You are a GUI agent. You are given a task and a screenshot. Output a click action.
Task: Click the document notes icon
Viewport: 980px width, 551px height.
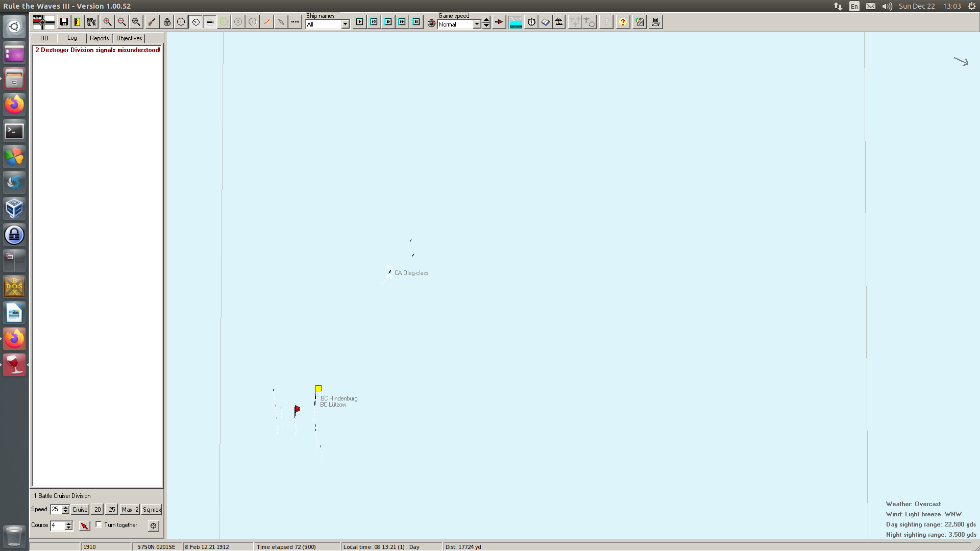tap(640, 22)
